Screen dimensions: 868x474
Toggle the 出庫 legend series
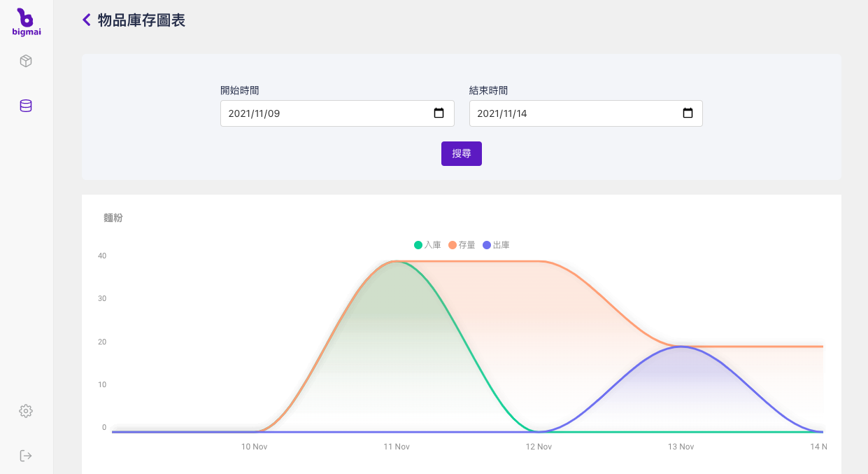496,245
